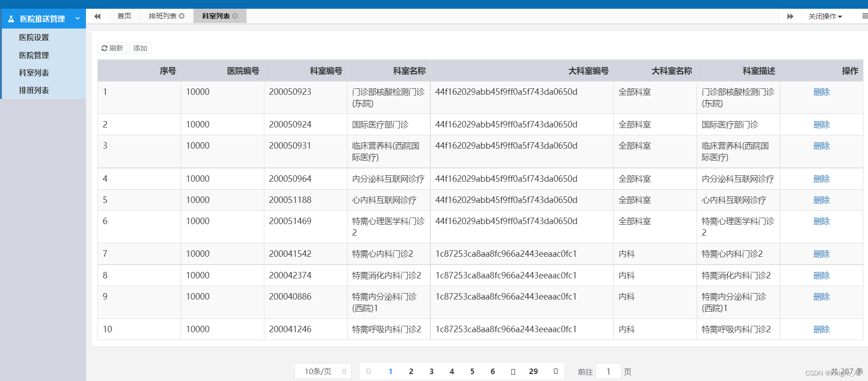This screenshot has height=381, width=868.
Task: Go to page 2 in pagination
Action: (411, 371)
